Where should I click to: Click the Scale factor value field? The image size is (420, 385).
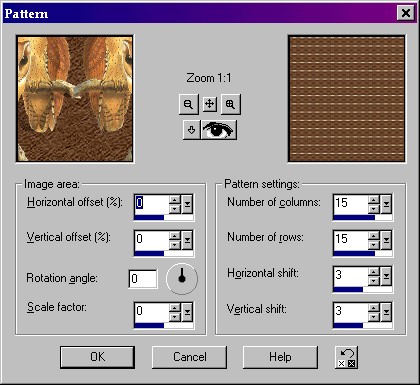click(152, 312)
